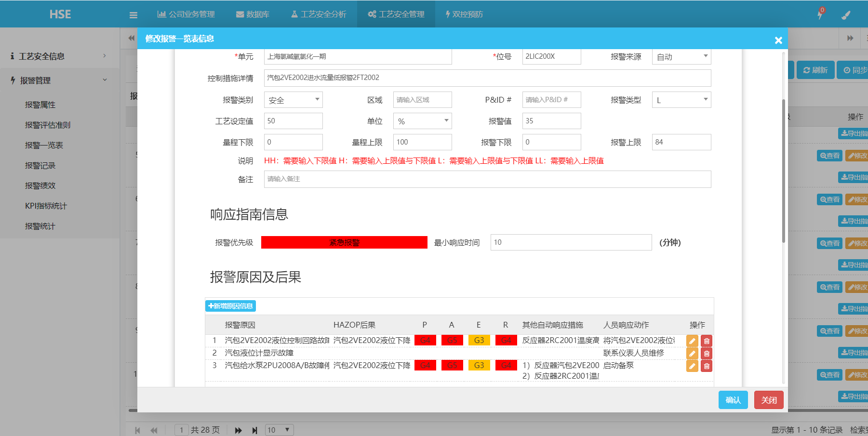Viewport: 868px width, 436px height.
Task: Click the hamburger menu icon in header
Action: [134, 15]
